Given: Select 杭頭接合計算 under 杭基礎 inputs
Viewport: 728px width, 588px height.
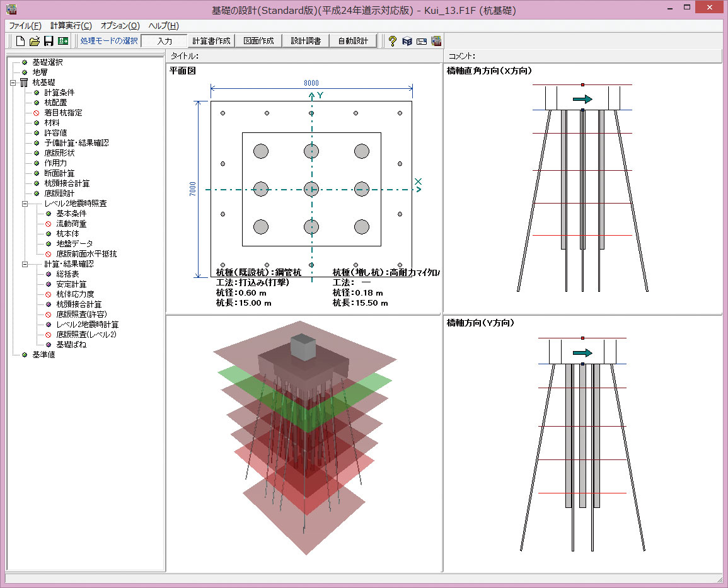Looking at the screenshot, I should [x=67, y=183].
